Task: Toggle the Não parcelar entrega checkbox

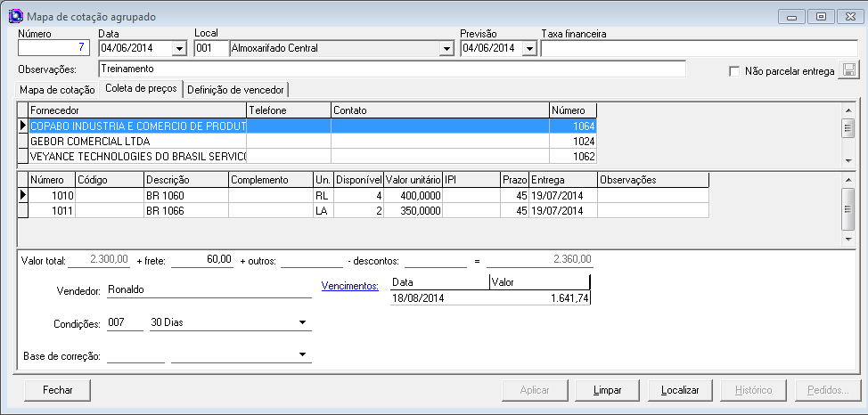Action: click(x=734, y=71)
